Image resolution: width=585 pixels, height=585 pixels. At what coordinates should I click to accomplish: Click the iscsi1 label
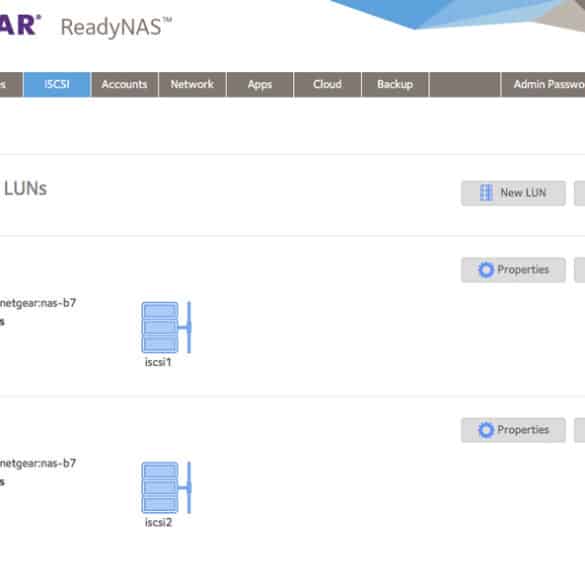point(158,362)
